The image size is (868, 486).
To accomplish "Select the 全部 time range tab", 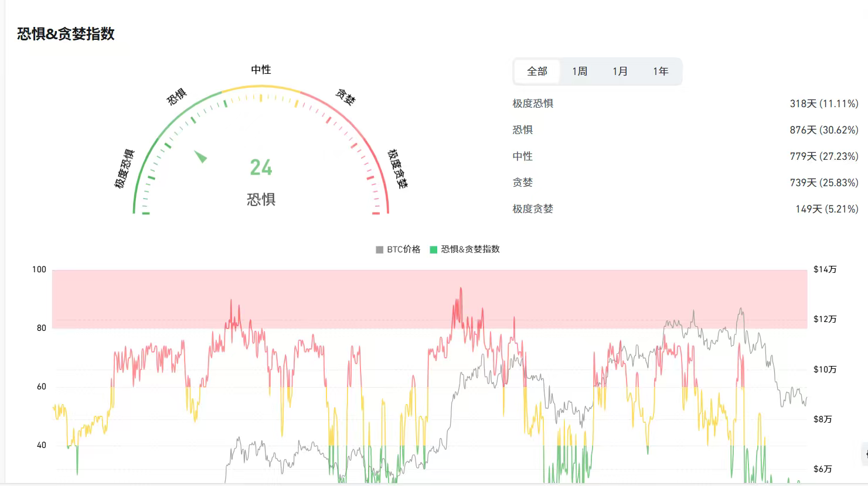I will click(x=537, y=71).
